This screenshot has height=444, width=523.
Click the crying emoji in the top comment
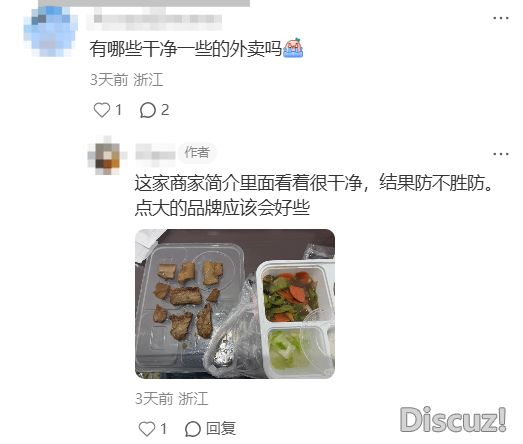click(293, 48)
